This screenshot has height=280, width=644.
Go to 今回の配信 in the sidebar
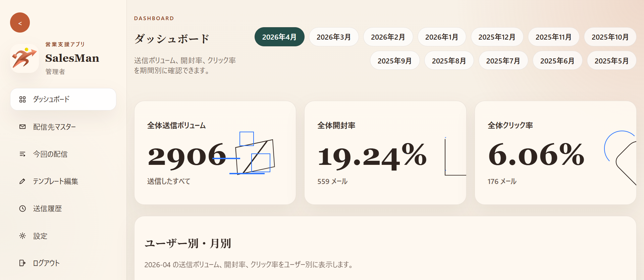(x=63, y=154)
